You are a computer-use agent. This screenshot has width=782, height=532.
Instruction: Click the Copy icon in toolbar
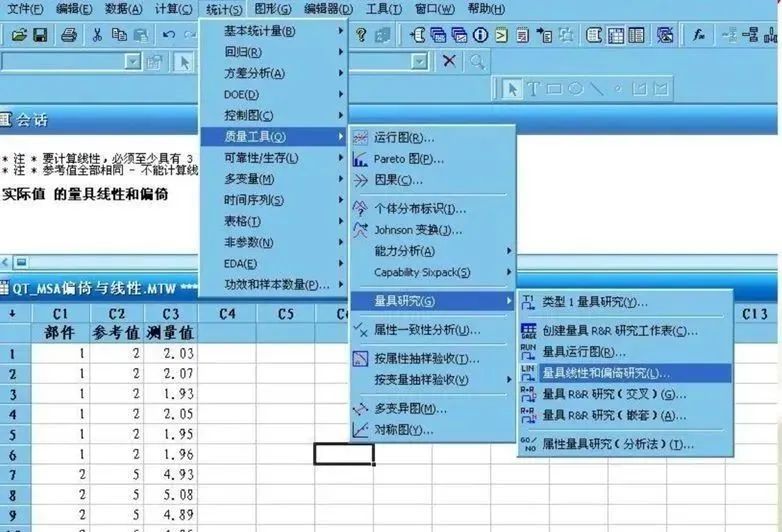pos(119,35)
